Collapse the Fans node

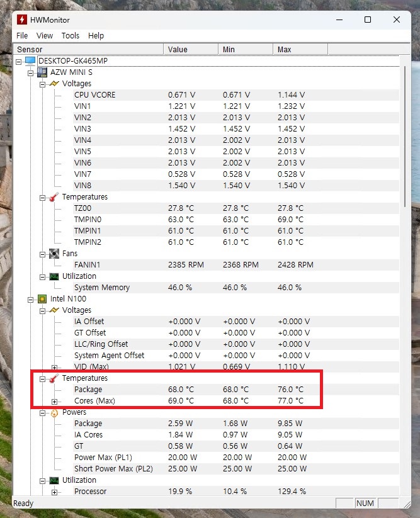[x=43, y=255]
